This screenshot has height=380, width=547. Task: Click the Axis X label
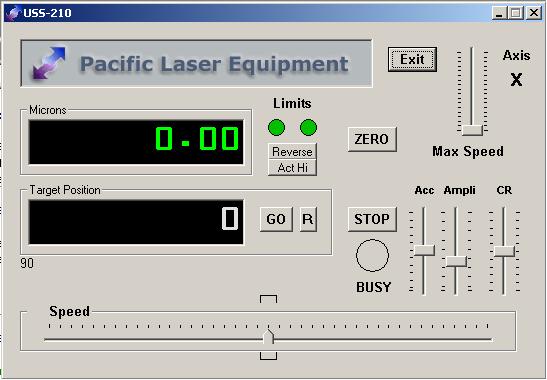[516, 80]
